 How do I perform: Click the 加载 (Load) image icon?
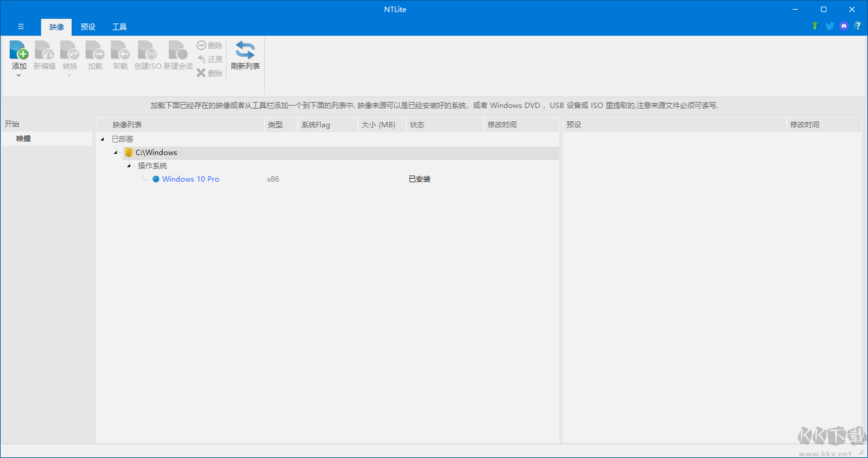[x=95, y=50]
